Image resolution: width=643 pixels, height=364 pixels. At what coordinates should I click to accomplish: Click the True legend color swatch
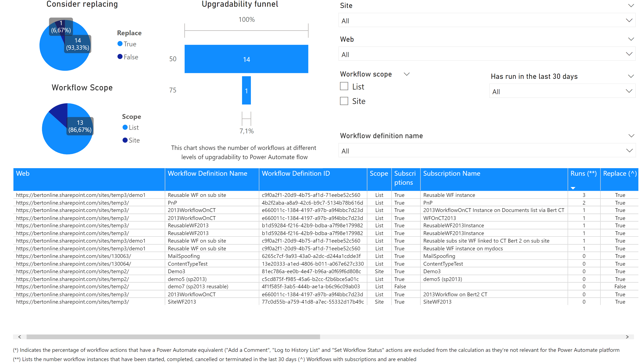(120, 44)
